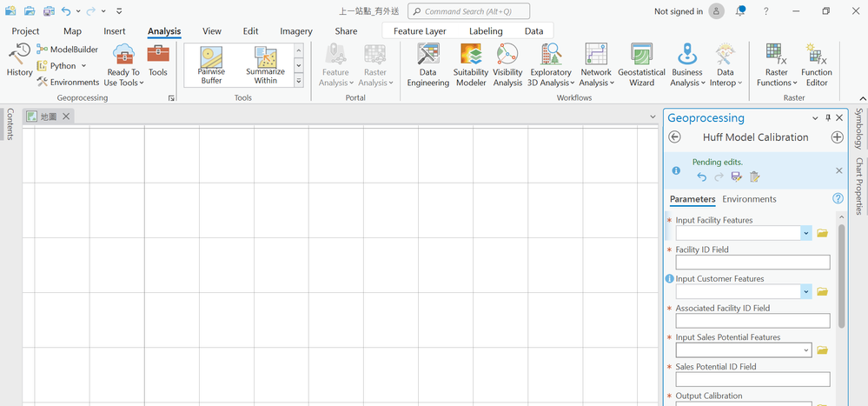
Task: Undo pending edits in Geoprocessing
Action: point(702,176)
